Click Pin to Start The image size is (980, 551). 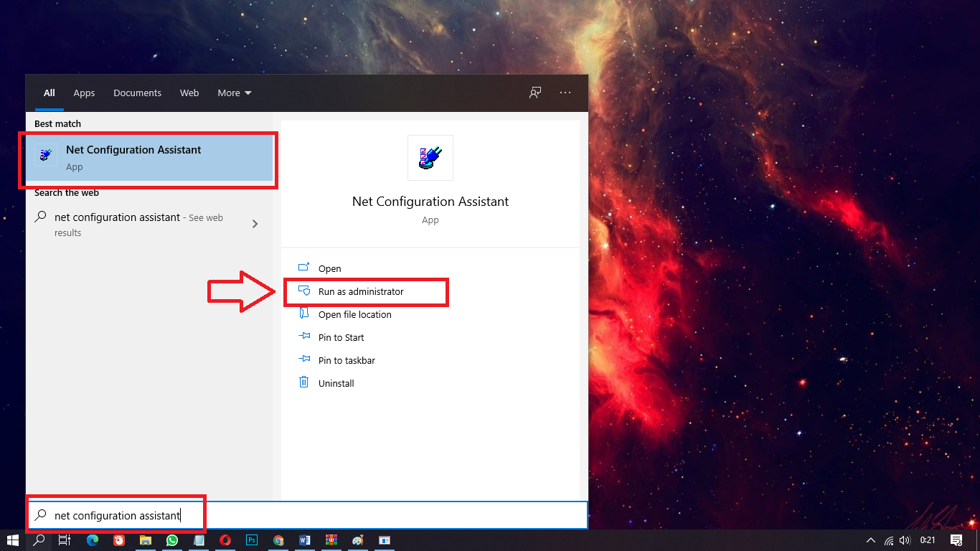[430, 337]
